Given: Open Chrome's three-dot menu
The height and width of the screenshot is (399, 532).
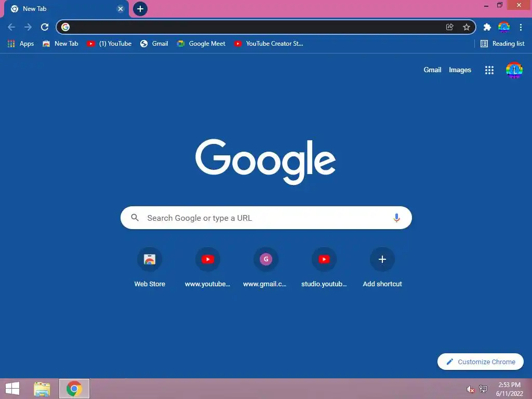Looking at the screenshot, I should pos(521,27).
